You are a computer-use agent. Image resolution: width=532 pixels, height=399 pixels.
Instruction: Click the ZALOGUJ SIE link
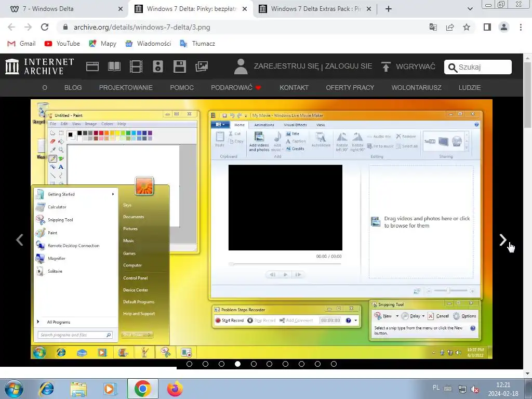click(x=349, y=66)
